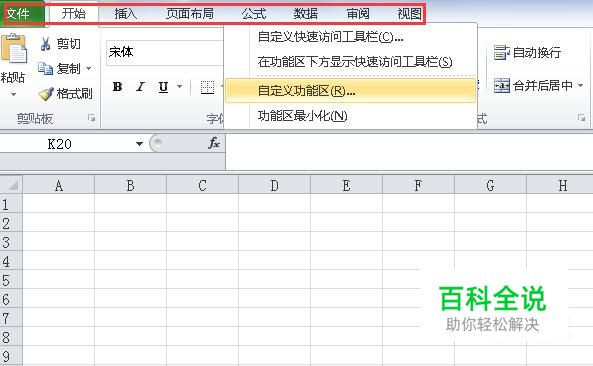Click the 剪切 scissors icon
The height and width of the screenshot is (366, 593).
click(x=45, y=44)
